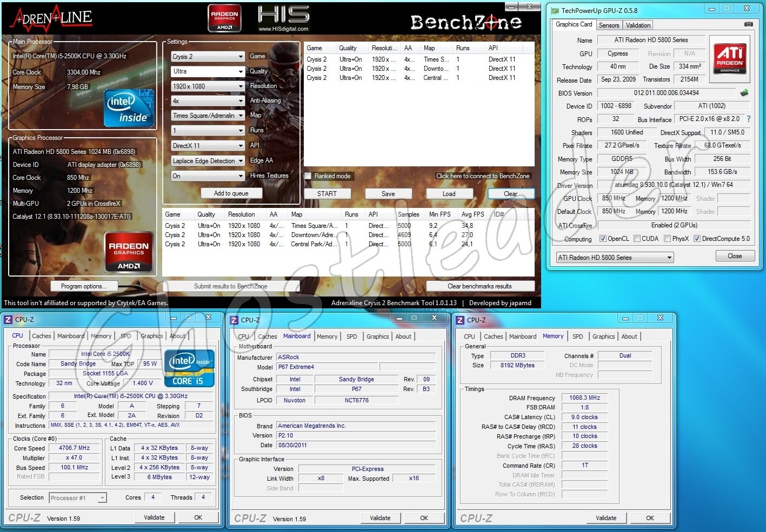Click the HIS logo in Adrenaline header

pyautogui.click(x=283, y=18)
